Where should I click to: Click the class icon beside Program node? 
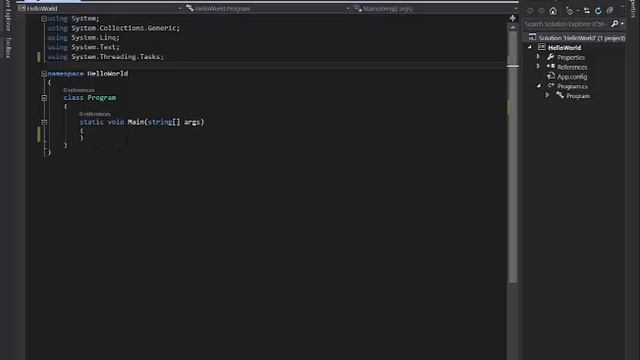tap(560, 95)
